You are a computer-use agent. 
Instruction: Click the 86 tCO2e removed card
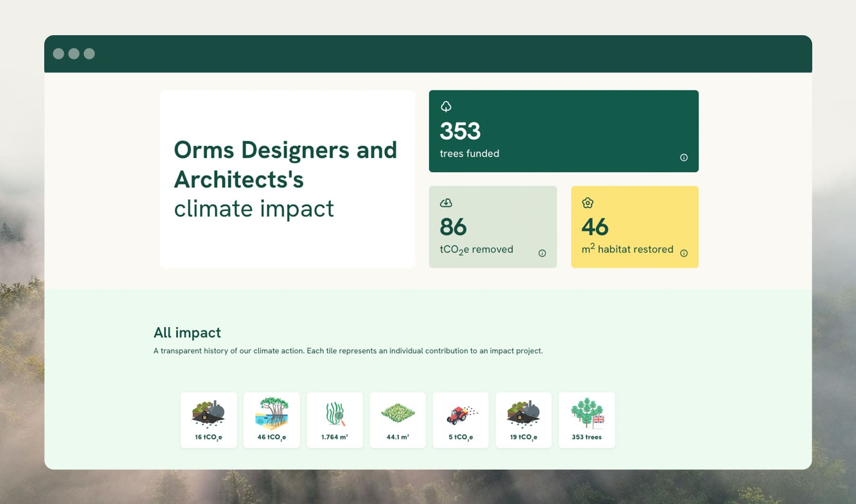493,227
